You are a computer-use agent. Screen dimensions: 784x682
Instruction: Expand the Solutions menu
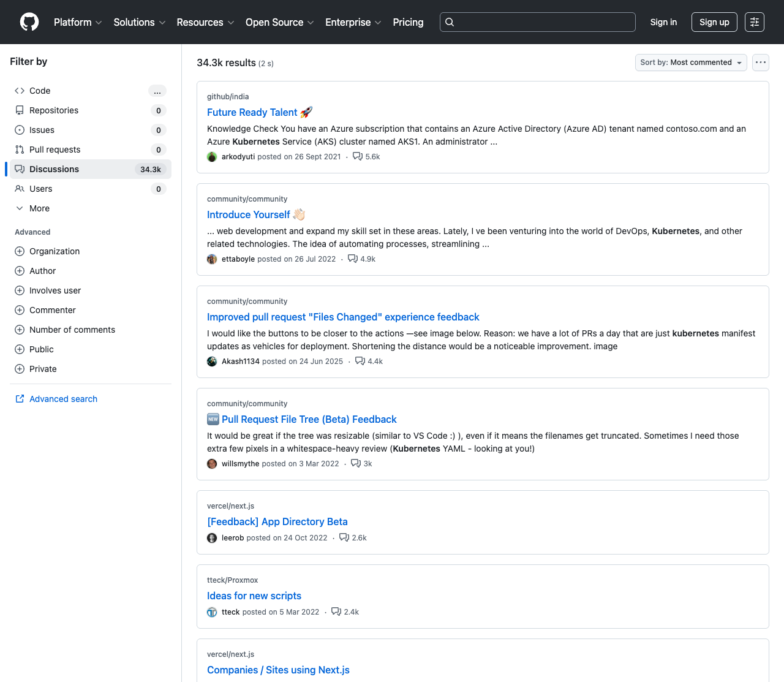(x=140, y=22)
